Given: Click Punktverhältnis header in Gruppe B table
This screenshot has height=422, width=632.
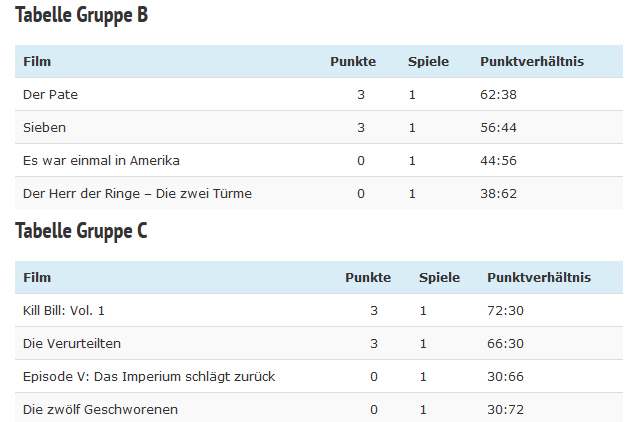Looking at the screenshot, I should 532,62.
